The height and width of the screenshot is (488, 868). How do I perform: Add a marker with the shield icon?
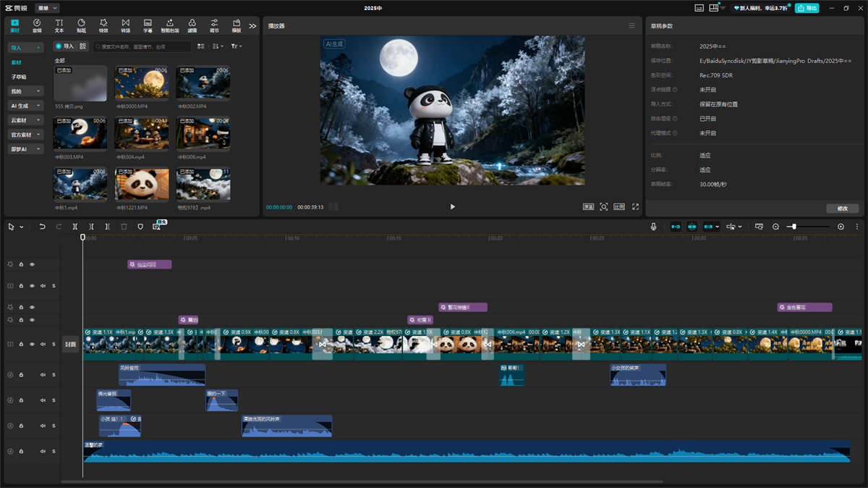pyautogui.click(x=140, y=227)
